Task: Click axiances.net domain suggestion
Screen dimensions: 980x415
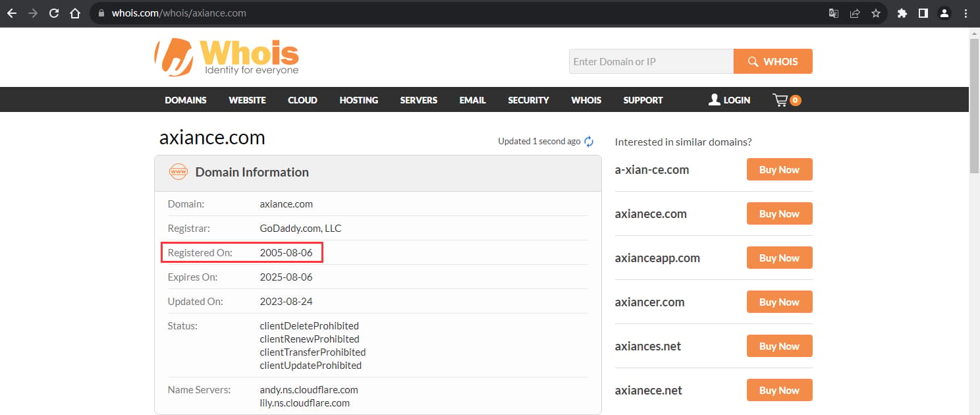Action: pos(648,346)
